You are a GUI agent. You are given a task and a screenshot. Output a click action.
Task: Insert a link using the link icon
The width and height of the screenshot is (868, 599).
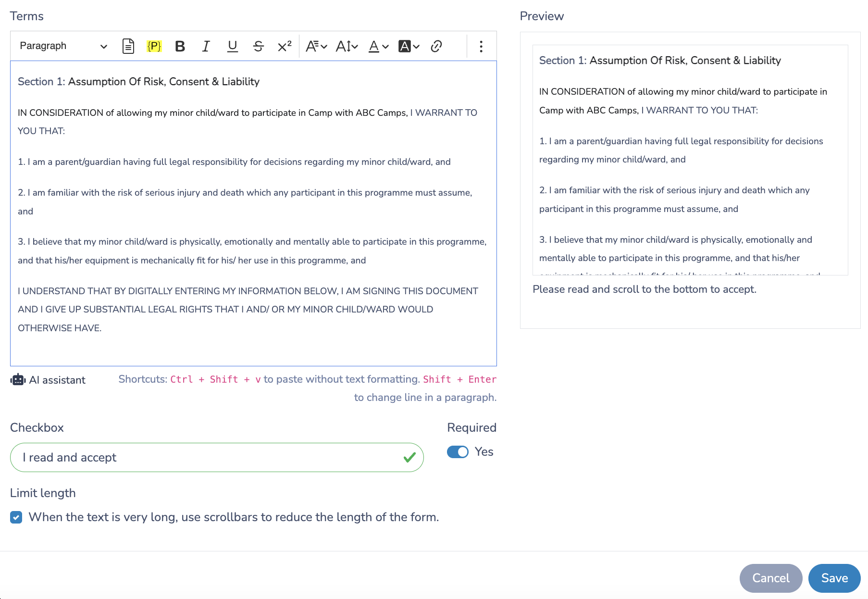click(436, 46)
